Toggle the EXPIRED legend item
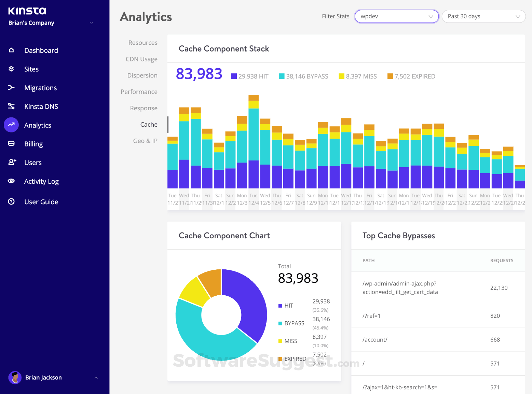532x394 pixels. click(411, 76)
